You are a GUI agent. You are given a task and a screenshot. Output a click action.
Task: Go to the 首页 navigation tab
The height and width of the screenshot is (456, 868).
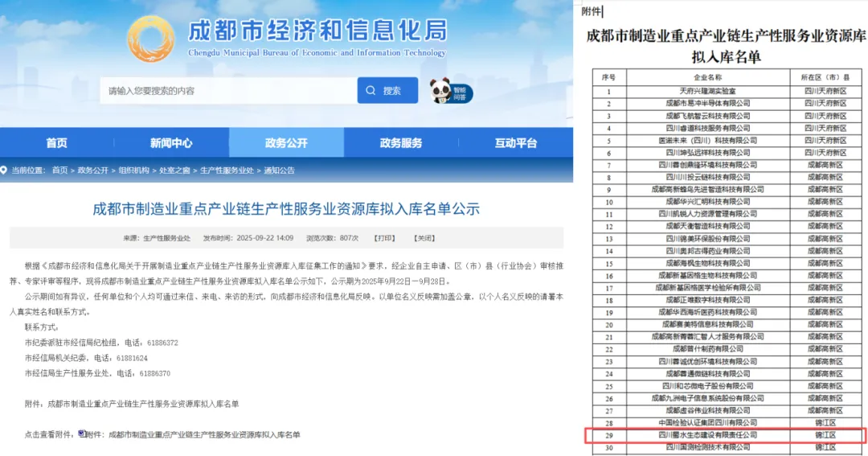click(x=56, y=143)
